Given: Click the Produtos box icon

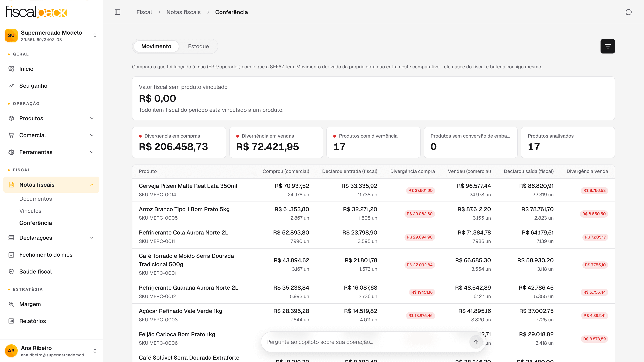Looking at the screenshot, I should tap(11, 118).
